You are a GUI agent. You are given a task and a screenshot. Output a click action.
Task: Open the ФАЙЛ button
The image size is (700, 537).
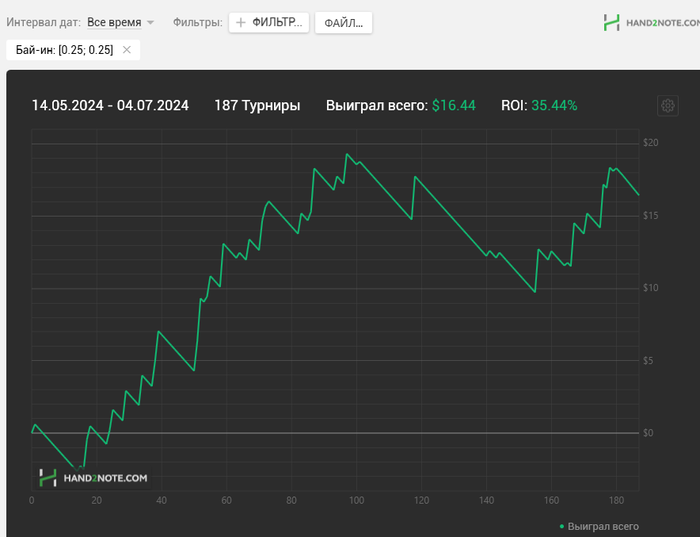point(343,23)
